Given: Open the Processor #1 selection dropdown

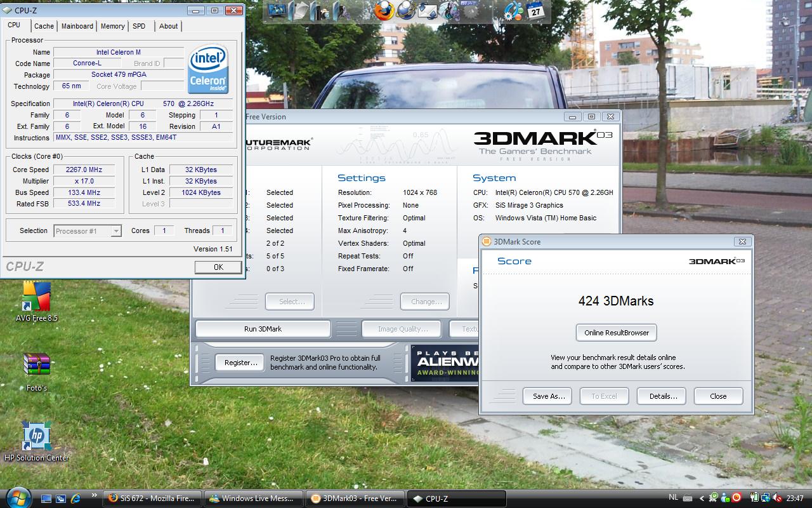Looking at the screenshot, I should 88,231.
